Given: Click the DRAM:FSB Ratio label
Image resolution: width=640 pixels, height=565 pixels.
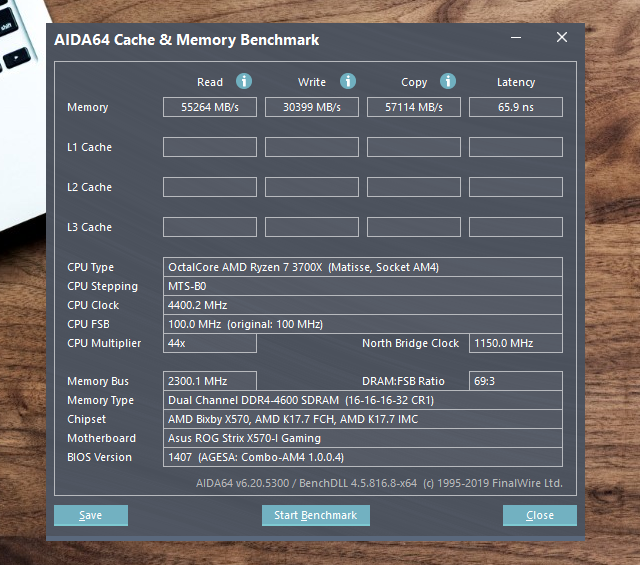Looking at the screenshot, I should click(403, 381).
